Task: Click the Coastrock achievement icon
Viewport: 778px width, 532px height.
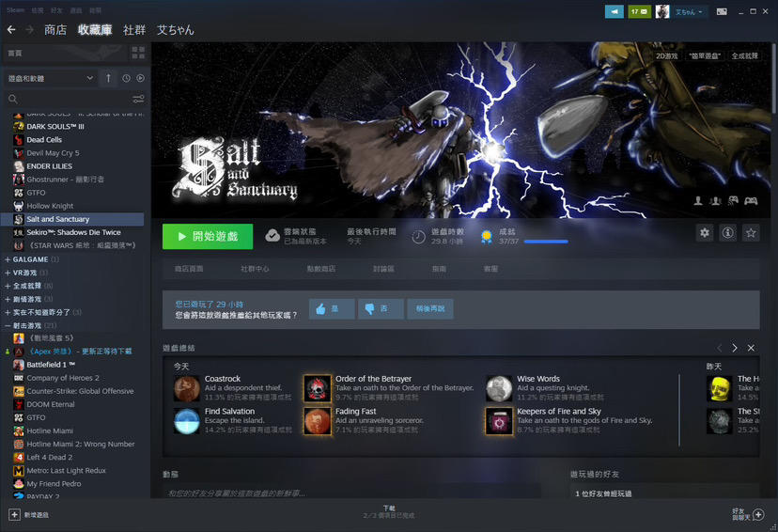Action: tap(187, 388)
